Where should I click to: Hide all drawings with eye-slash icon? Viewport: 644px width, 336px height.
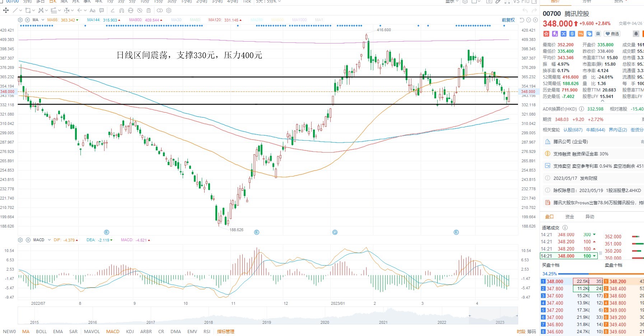(140, 10)
